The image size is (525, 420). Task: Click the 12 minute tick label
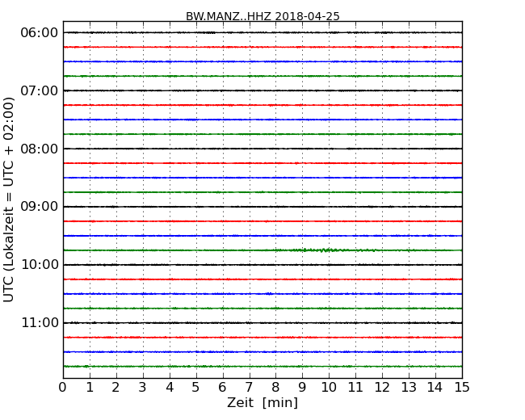click(x=382, y=388)
